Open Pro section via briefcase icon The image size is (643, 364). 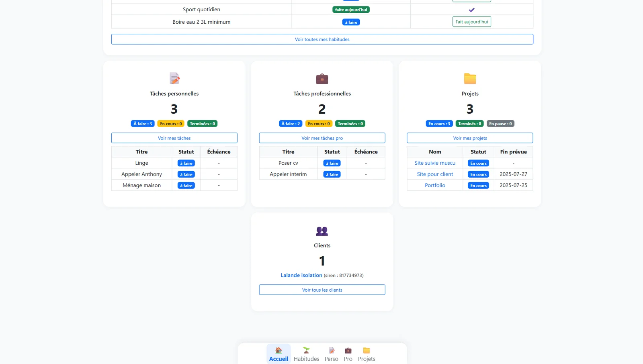(x=348, y=350)
